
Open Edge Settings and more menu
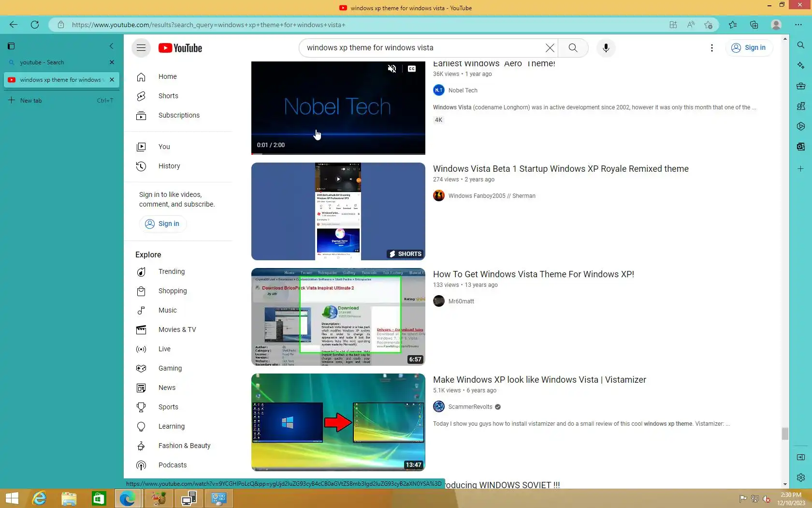point(798,25)
